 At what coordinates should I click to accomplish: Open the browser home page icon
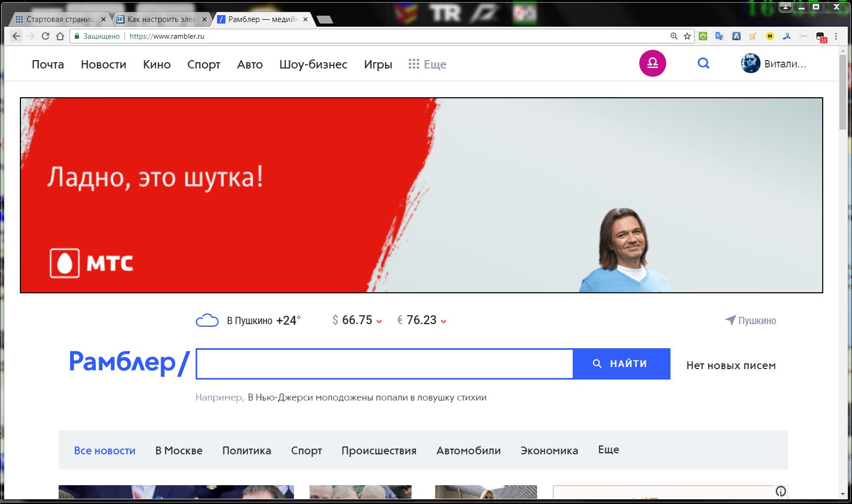[x=60, y=36]
